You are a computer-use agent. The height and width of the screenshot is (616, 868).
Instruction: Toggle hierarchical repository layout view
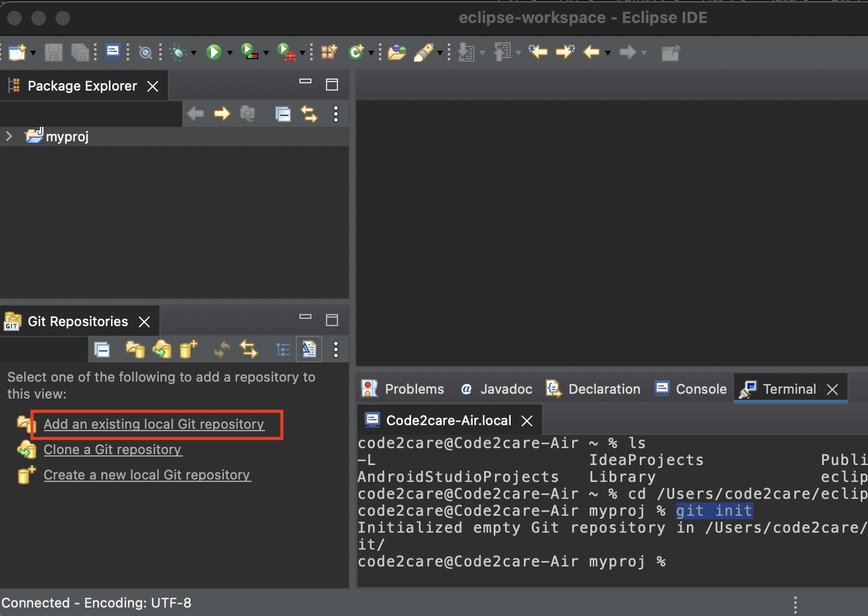(x=282, y=350)
